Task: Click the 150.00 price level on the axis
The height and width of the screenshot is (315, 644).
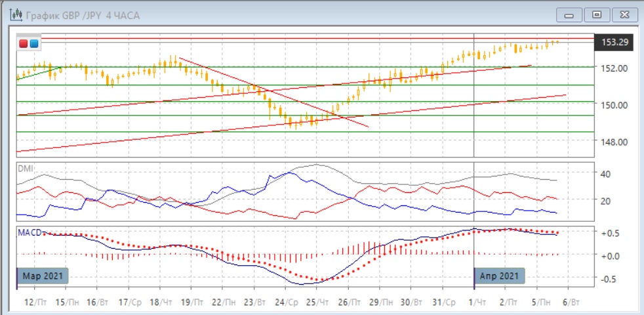Action: (614, 104)
